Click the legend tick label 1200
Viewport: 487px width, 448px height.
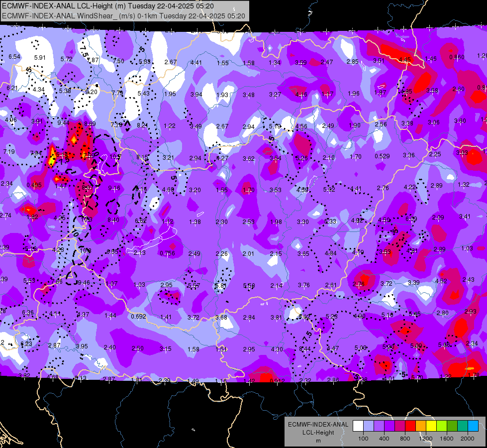[426, 439]
